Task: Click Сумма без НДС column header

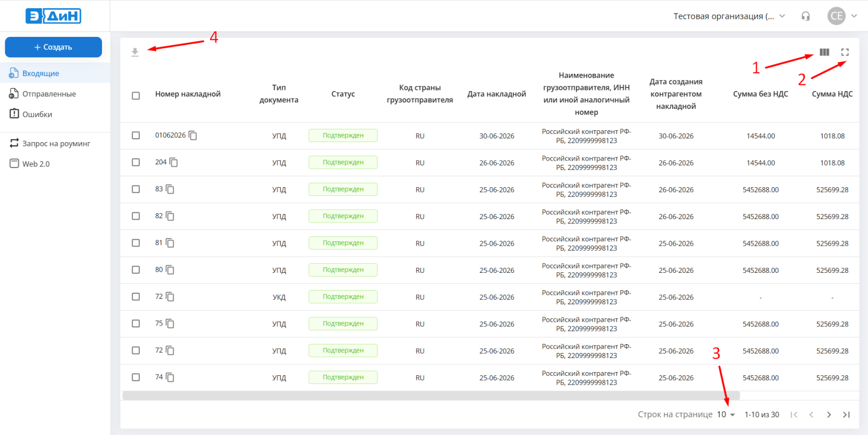Action: (x=761, y=94)
